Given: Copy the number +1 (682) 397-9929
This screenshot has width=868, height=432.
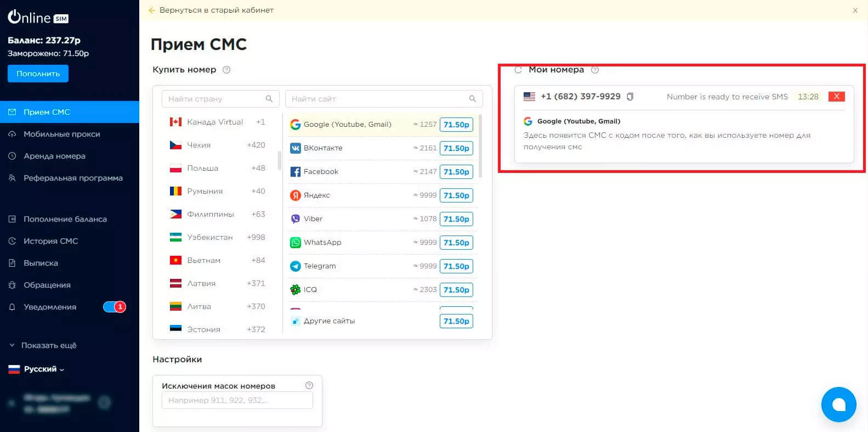Looking at the screenshot, I should 630,97.
